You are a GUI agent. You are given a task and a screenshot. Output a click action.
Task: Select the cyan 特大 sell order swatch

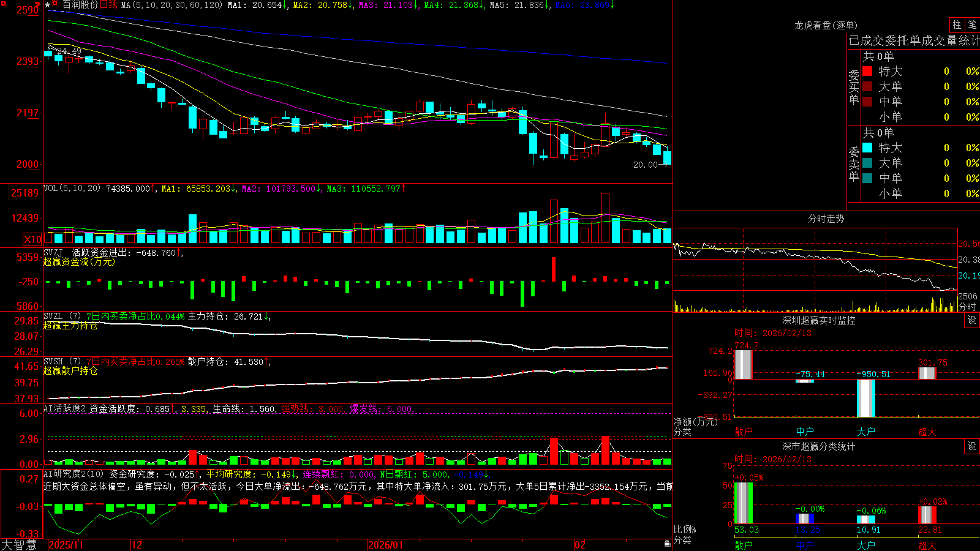coord(867,148)
